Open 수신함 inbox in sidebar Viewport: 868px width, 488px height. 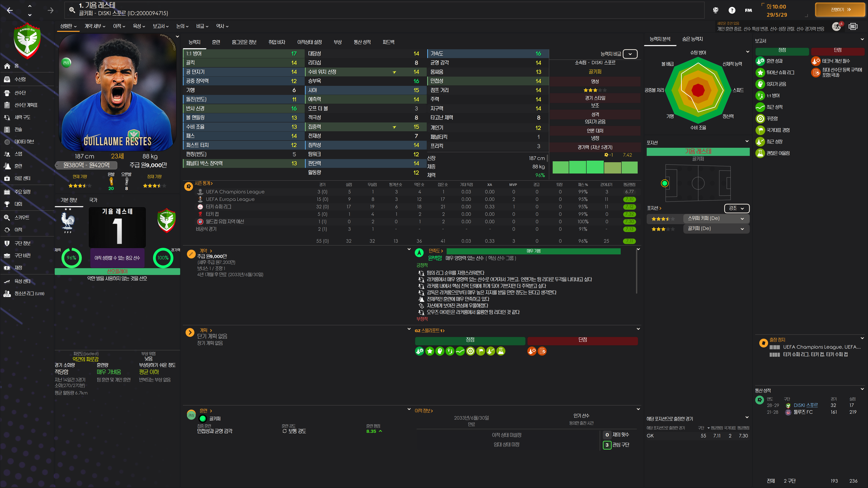point(20,79)
